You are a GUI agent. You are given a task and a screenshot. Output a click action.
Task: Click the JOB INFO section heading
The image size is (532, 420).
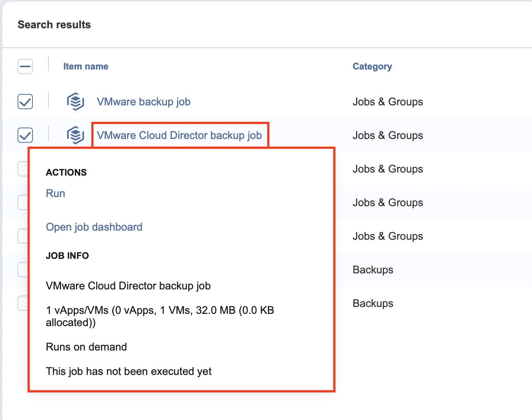pyautogui.click(x=67, y=256)
